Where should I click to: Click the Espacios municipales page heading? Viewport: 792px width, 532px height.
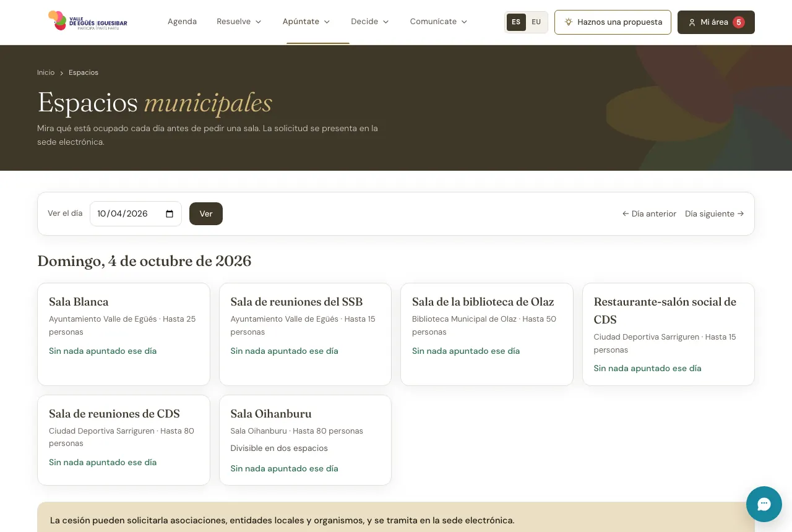155,103
